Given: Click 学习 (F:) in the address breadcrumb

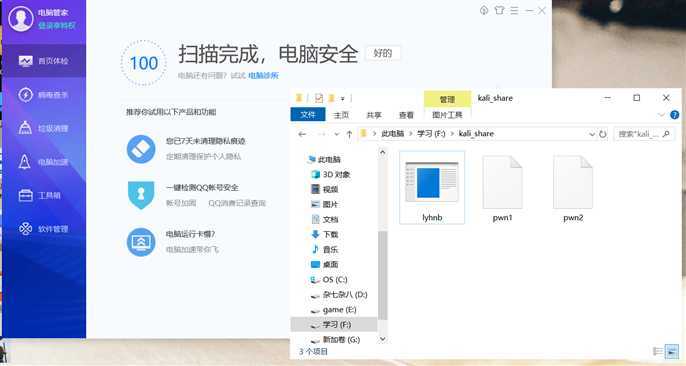Looking at the screenshot, I should pyautogui.click(x=431, y=134).
